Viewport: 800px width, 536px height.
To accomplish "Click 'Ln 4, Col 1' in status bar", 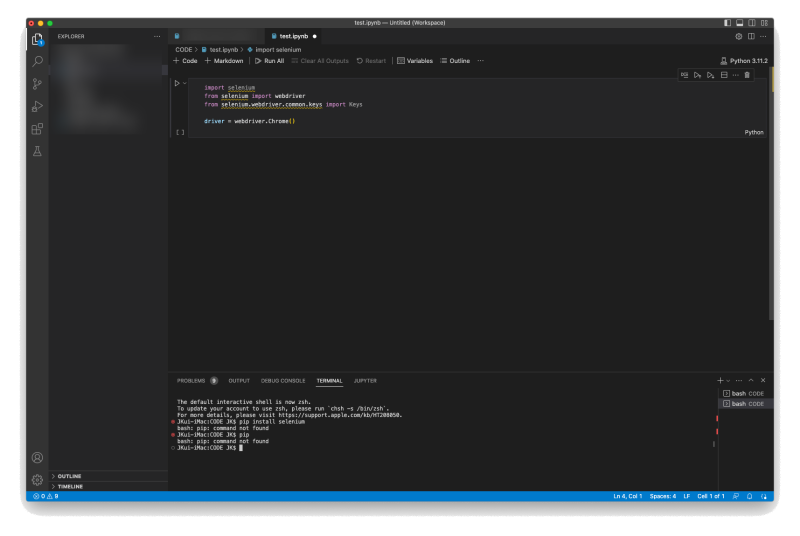I will [628, 496].
